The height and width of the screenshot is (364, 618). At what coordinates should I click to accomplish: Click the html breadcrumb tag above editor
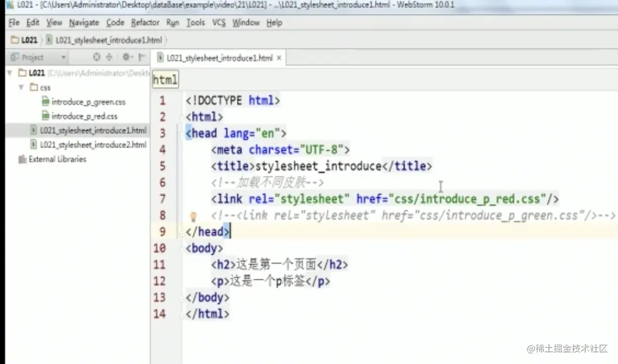point(165,80)
